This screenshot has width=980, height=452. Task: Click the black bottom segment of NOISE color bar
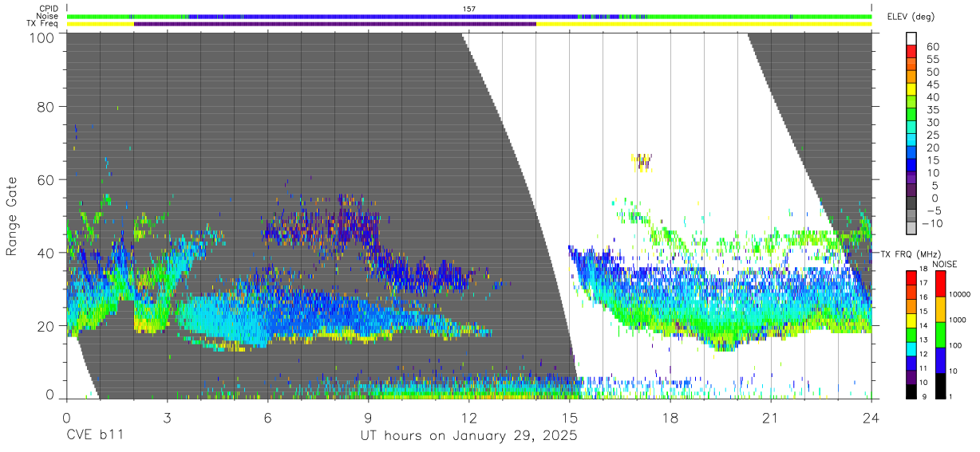[x=940, y=386]
